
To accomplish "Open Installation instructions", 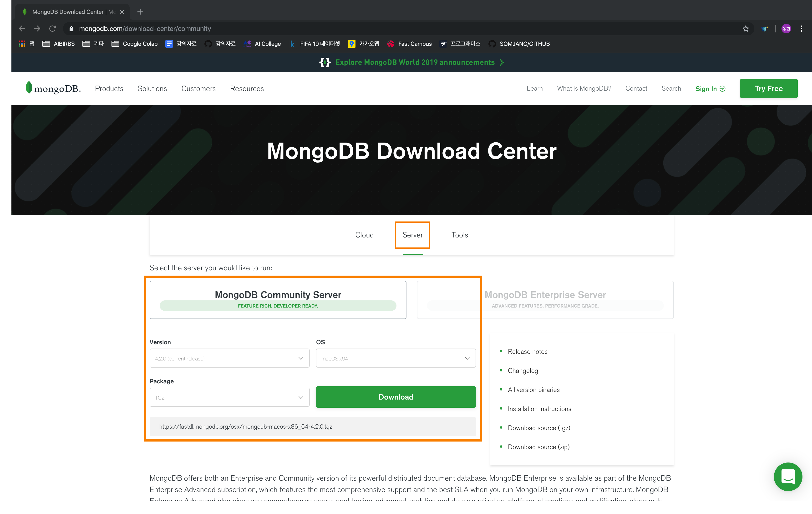I will (539, 409).
